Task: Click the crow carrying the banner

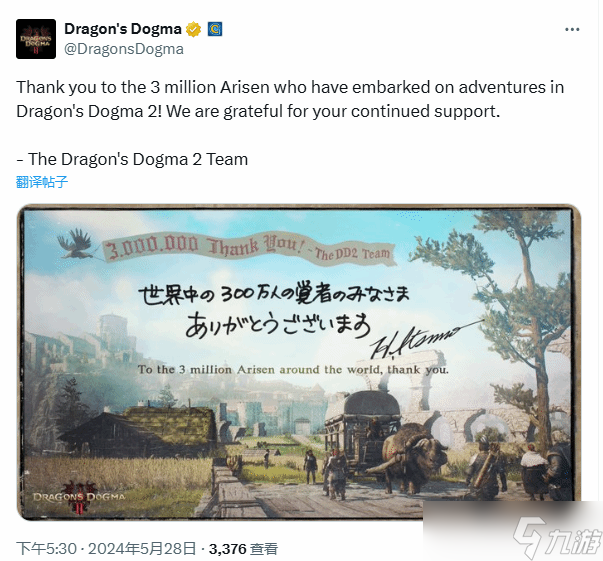Action: coord(76,244)
